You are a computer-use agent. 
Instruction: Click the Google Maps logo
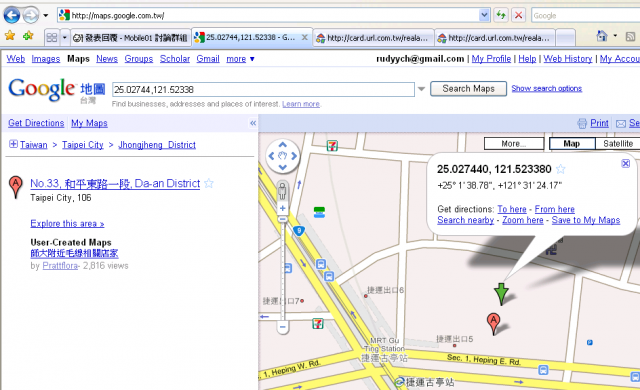57,90
